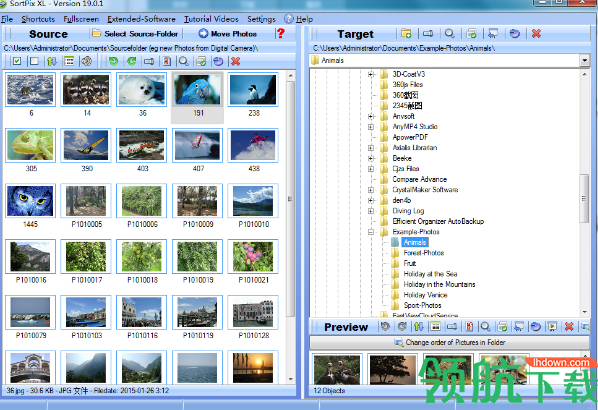
Task: Open the Animals folder dropdown arrow
Action: pos(584,60)
